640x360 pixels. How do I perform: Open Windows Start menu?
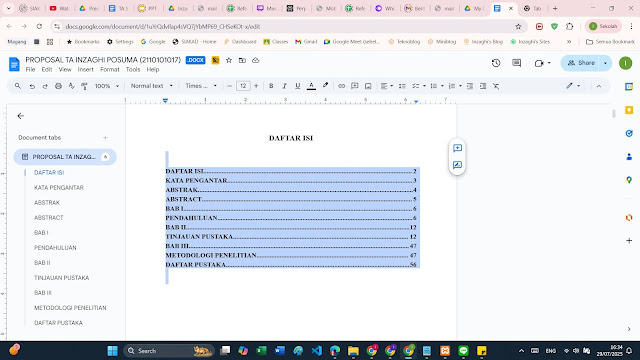tap(112, 351)
